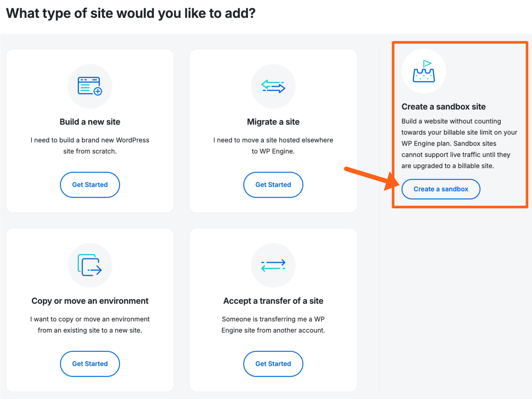Click the page title about site type

point(131,13)
